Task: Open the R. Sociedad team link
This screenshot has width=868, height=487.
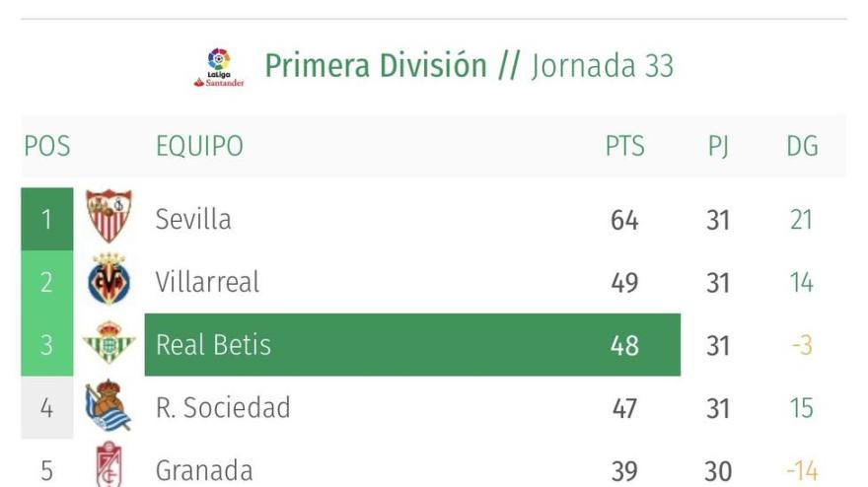Action: click(x=223, y=407)
